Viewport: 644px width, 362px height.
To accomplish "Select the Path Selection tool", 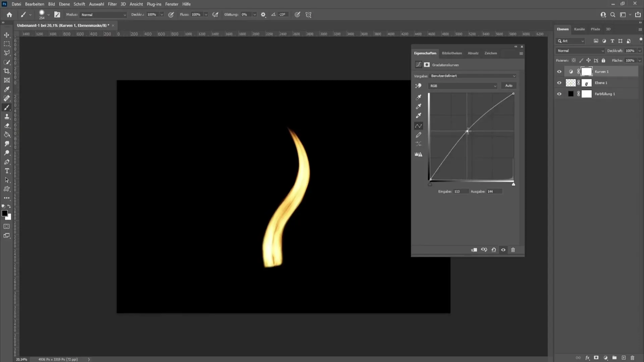I will pyautogui.click(x=7, y=180).
